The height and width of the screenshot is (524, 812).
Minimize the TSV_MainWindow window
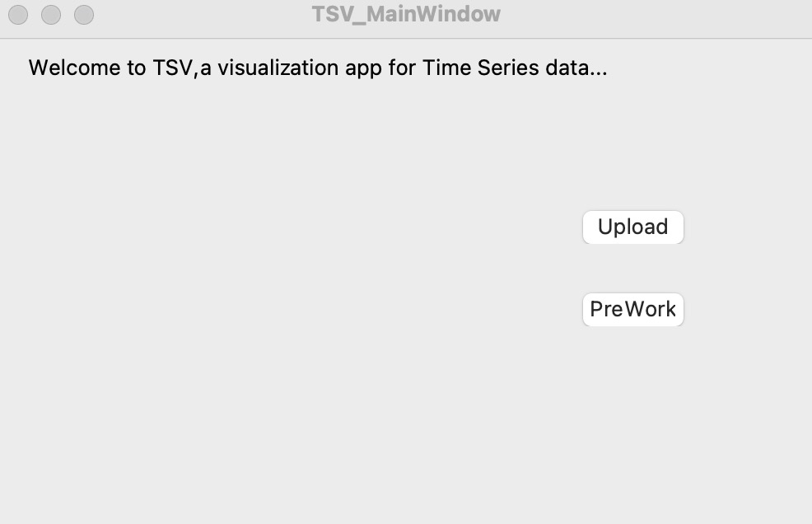(51, 15)
